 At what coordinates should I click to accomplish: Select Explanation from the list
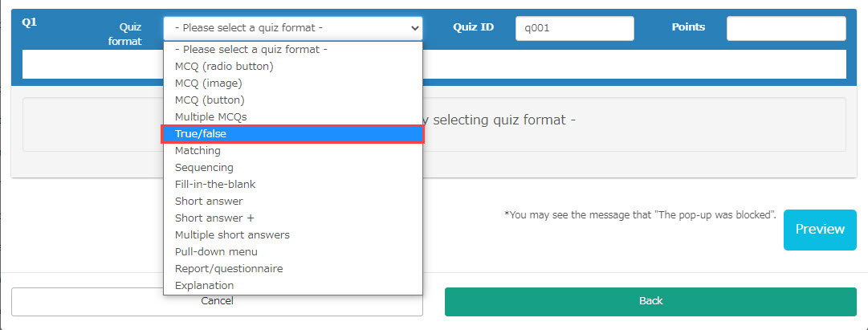click(x=204, y=285)
